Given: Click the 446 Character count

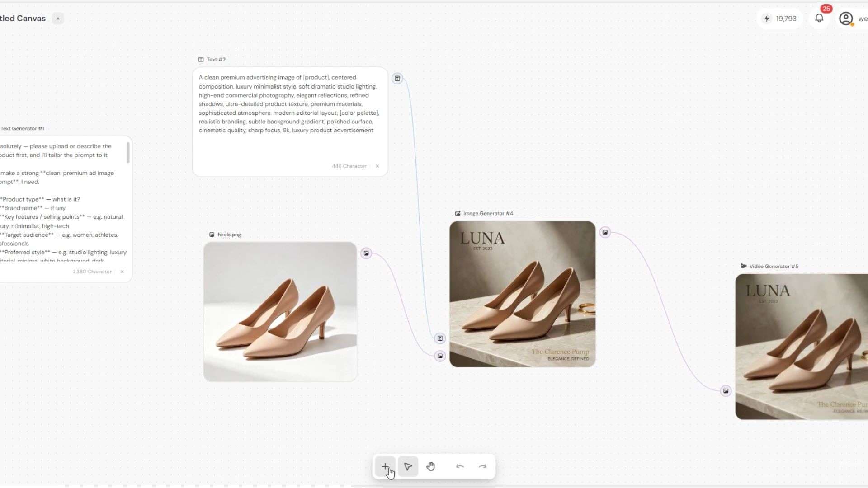Looking at the screenshot, I should click(349, 166).
